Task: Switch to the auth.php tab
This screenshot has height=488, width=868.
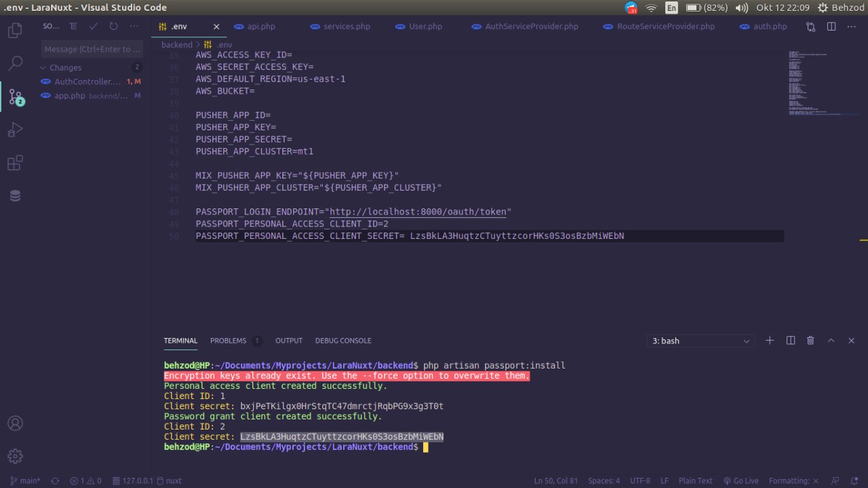Action: (x=770, y=26)
